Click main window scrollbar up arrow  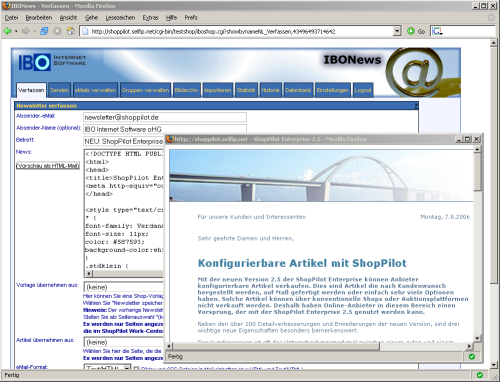(494, 43)
